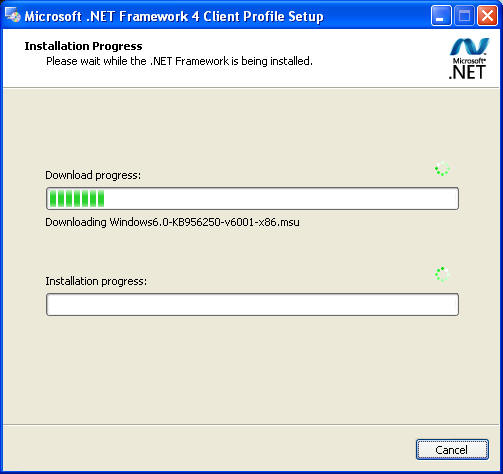The image size is (503, 474).
Task: Click the download progress spinner icon
Action: [x=442, y=169]
